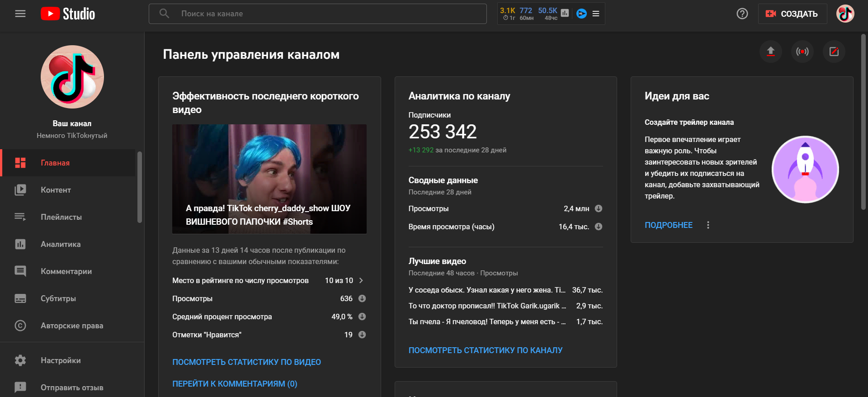Open the account avatar menu in header
868x397 pixels.
[844, 14]
